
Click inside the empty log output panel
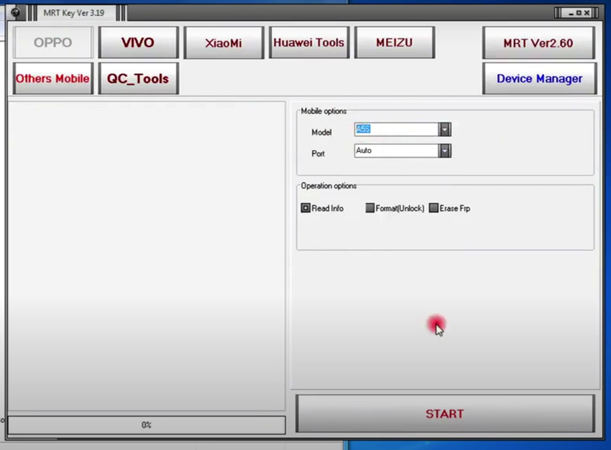(146, 254)
